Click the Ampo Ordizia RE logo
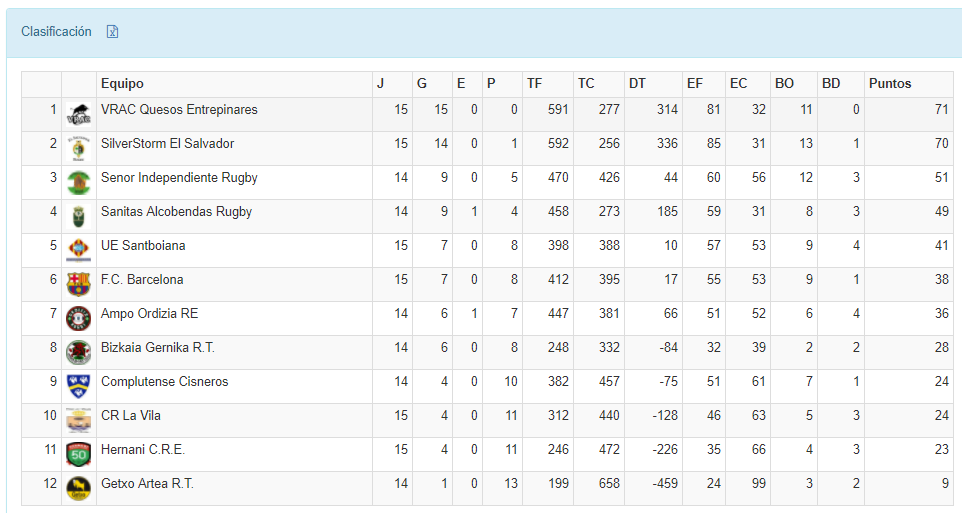 78,318
